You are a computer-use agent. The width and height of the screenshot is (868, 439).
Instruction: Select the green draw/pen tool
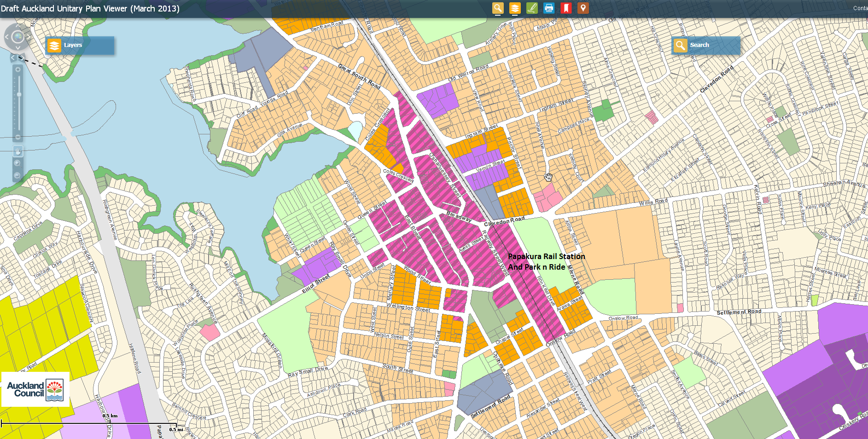[532, 8]
